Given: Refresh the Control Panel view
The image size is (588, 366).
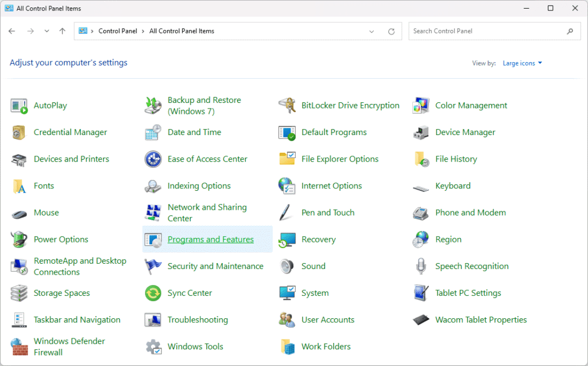Looking at the screenshot, I should [x=391, y=32].
